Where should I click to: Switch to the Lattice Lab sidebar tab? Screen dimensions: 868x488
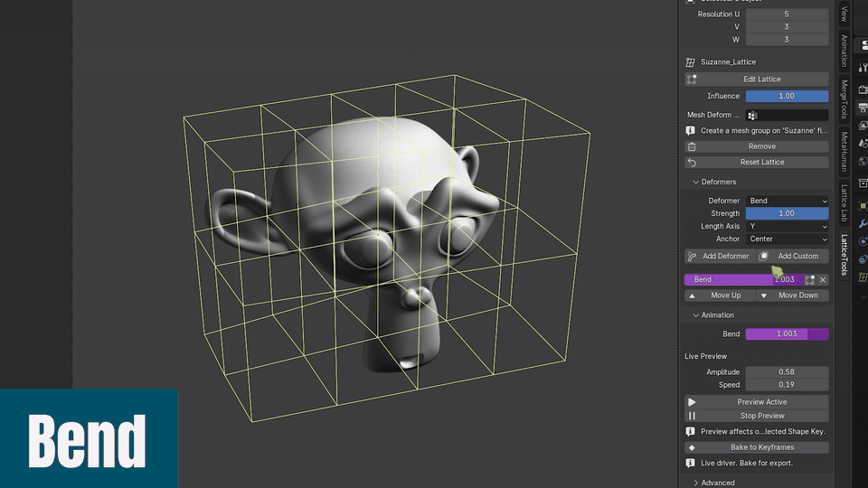pos(844,203)
